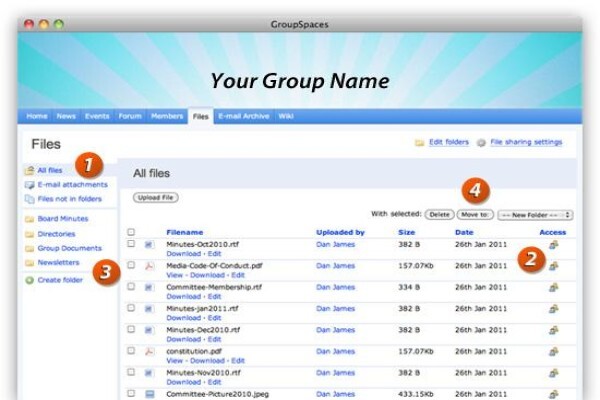Check the box for Committee-Membership.rtf

point(131,286)
